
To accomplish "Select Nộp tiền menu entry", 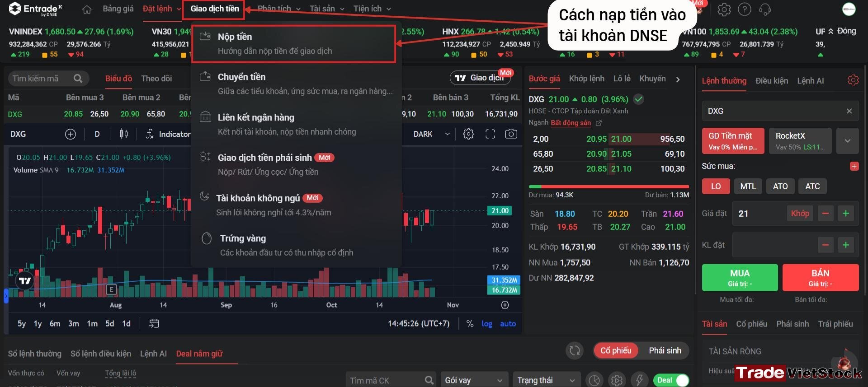I will click(x=293, y=43).
